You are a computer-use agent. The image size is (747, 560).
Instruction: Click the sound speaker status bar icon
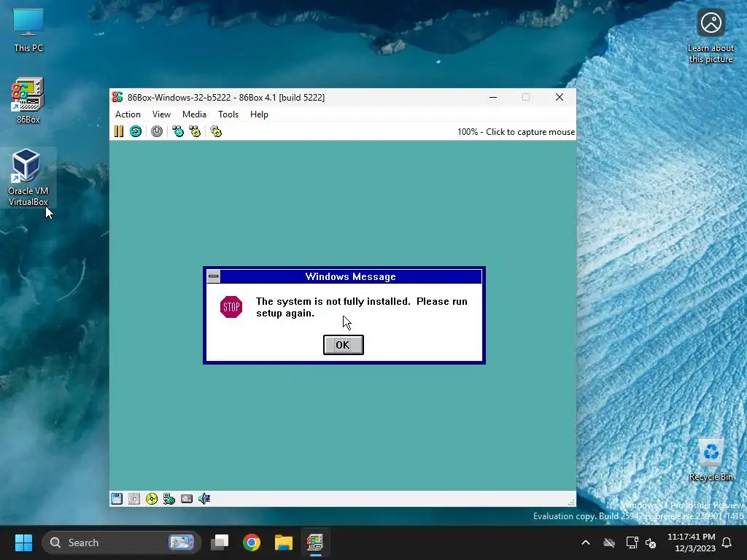(204, 499)
